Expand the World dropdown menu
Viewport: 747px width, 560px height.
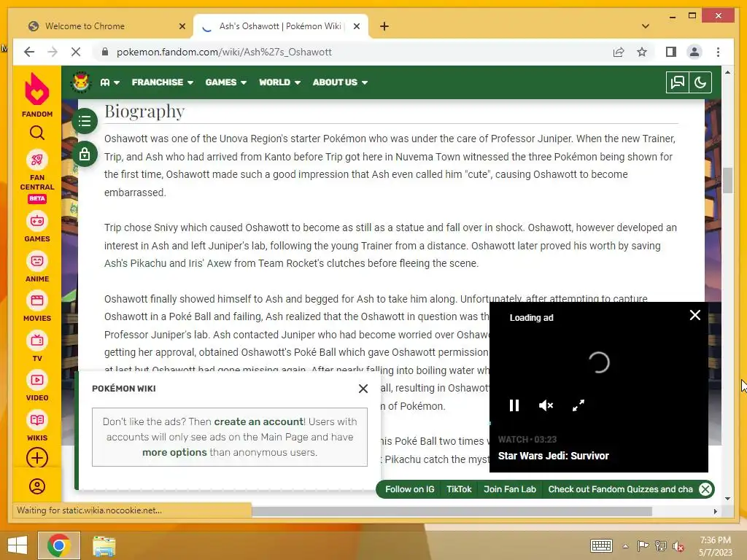click(279, 82)
